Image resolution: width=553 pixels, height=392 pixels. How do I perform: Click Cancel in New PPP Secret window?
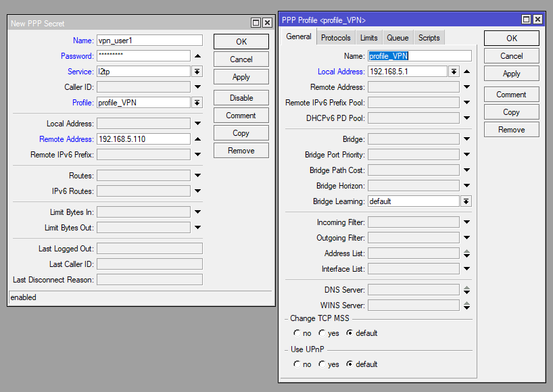tap(241, 59)
